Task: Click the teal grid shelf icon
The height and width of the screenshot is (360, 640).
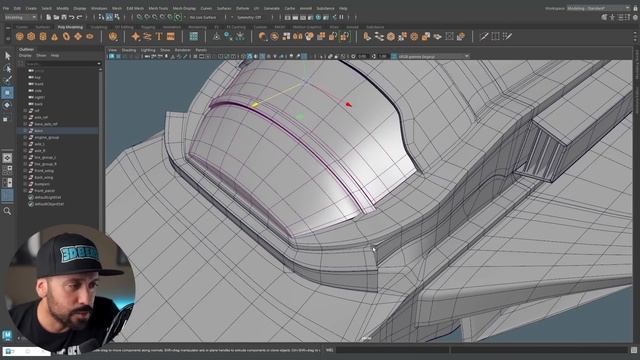Action: [193, 36]
